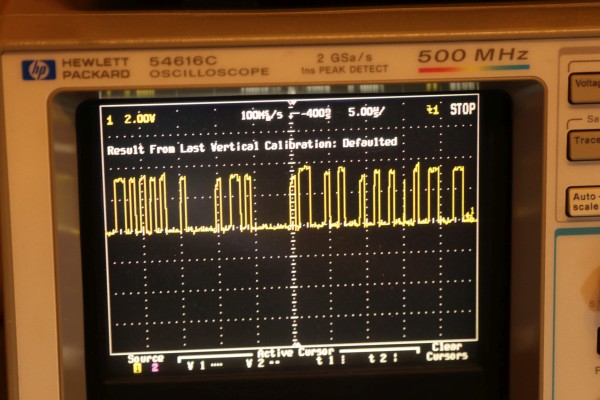The height and width of the screenshot is (400, 600).
Task: Click the HP logo on the bezel
Action: (x=39, y=69)
